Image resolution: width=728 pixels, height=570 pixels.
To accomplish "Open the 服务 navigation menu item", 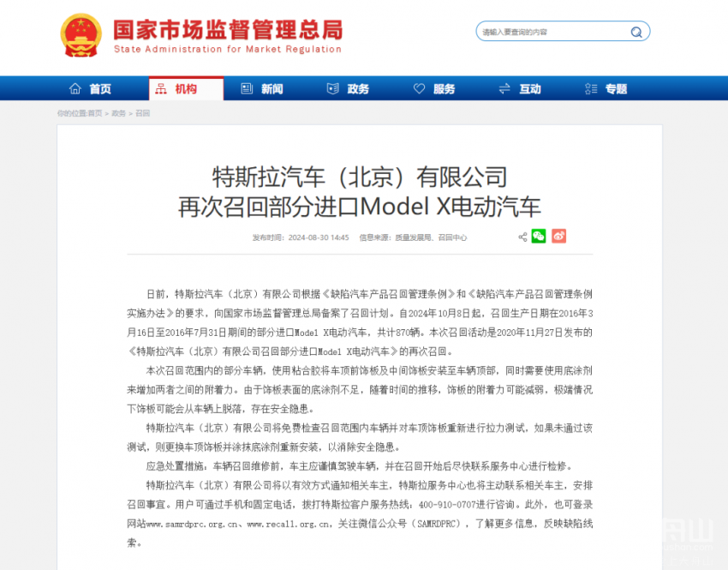I will (x=434, y=88).
